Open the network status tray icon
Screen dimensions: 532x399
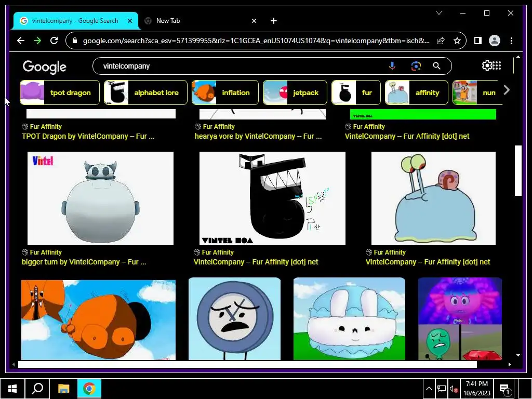click(442, 389)
